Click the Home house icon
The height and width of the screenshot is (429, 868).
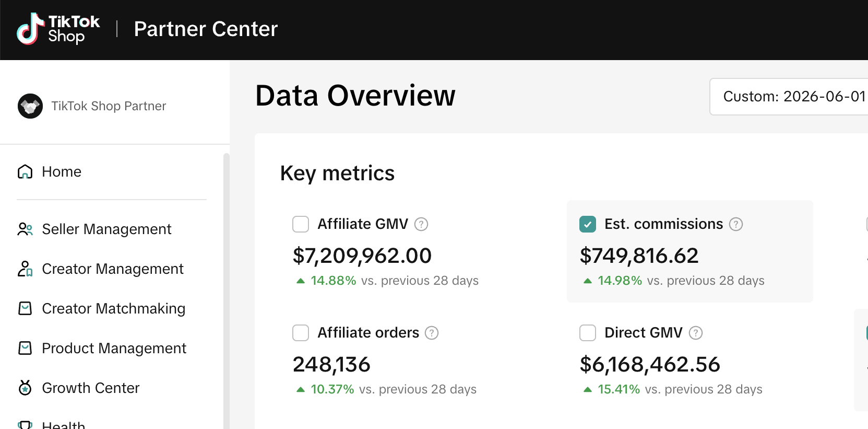coord(25,171)
